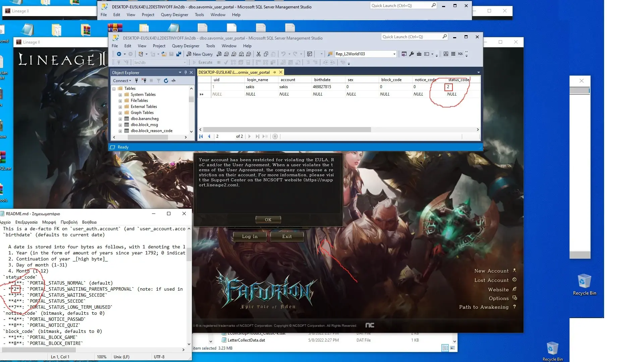Open the Επεξεργασία menu in Notepad
The image size is (644, 362).
click(x=26, y=222)
